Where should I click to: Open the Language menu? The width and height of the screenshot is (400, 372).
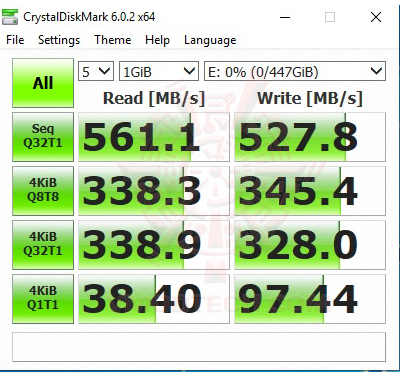[x=210, y=40]
